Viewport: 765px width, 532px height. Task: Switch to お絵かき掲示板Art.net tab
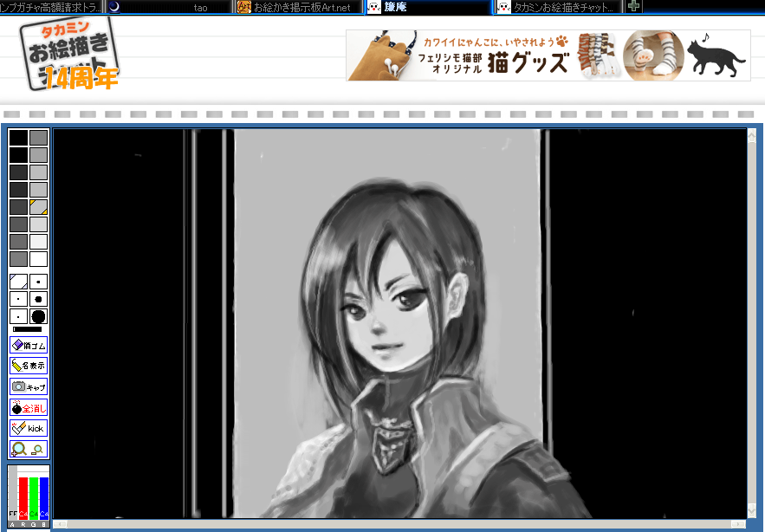pyautogui.click(x=300, y=7)
